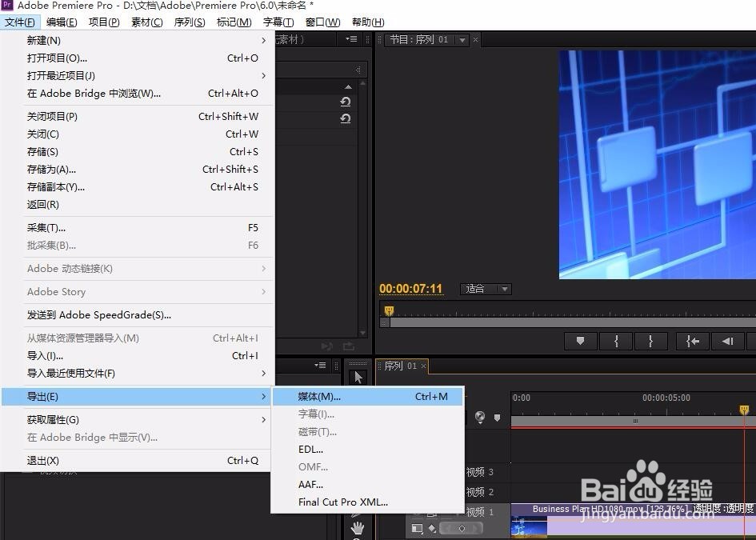756x540 pixels.
Task: Click the Go to In point button
Action: point(692,342)
